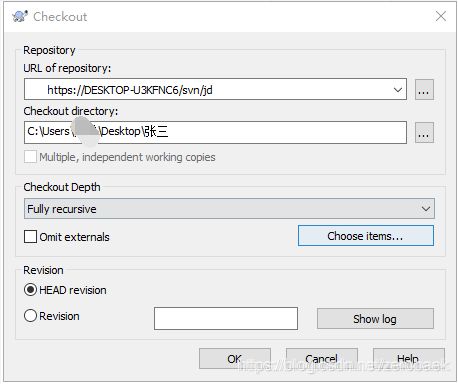Viewport: 458px width, 384px height.
Task: Close the Checkout dialog
Action: tap(441, 16)
